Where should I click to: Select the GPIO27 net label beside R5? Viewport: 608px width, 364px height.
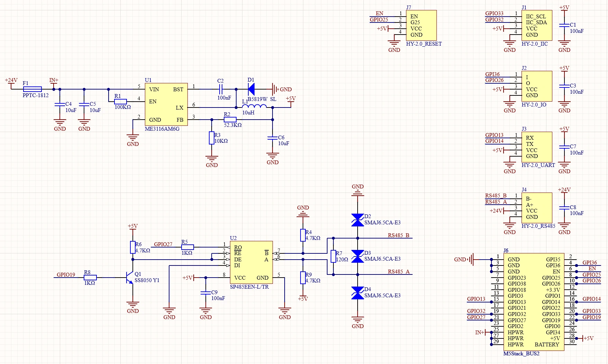(163, 244)
